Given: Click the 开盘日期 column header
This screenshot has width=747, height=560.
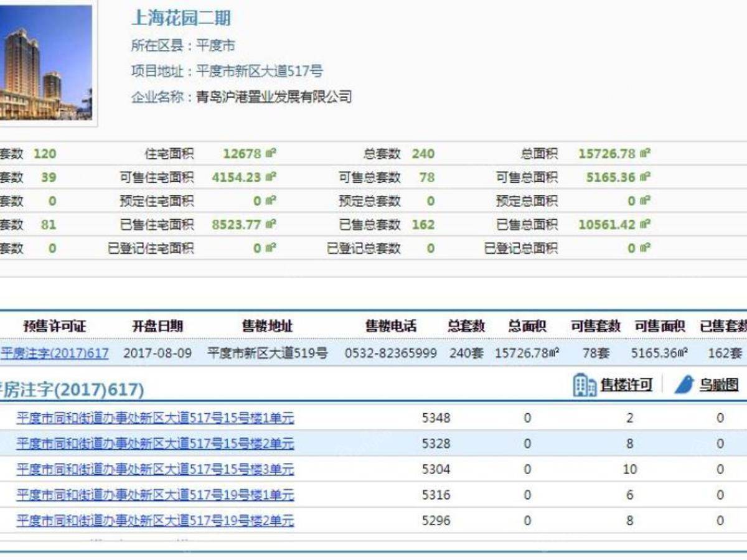Looking at the screenshot, I should pyautogui.click(x=157, y=326).
